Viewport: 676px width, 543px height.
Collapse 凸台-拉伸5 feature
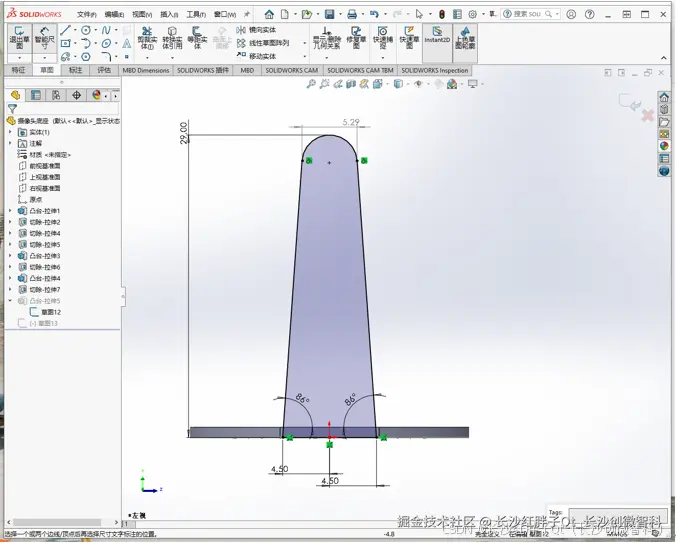coord(10,301)
